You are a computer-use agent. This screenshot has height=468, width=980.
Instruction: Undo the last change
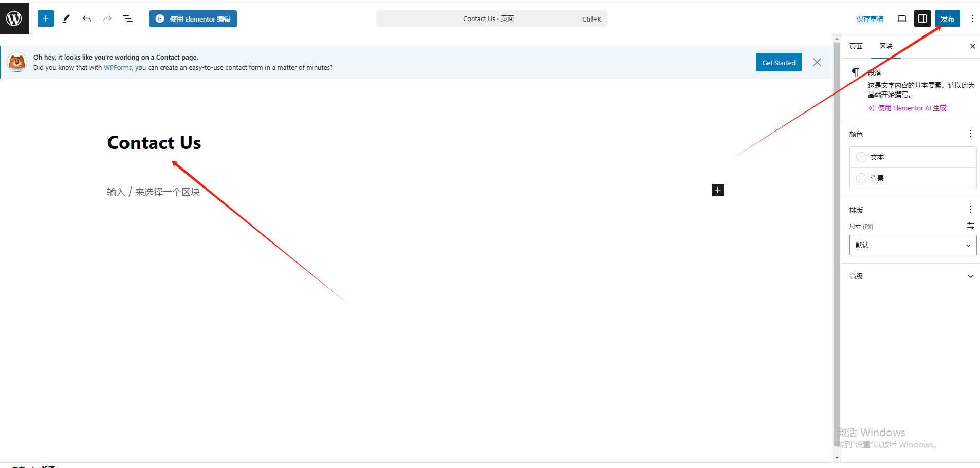(87, 18)
